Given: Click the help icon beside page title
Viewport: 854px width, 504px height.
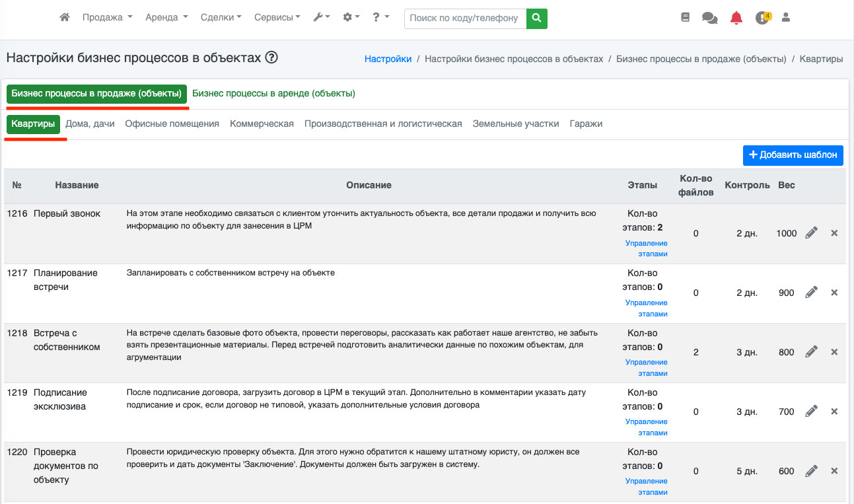Looking at the screenshot, I should tap(271, 57).
